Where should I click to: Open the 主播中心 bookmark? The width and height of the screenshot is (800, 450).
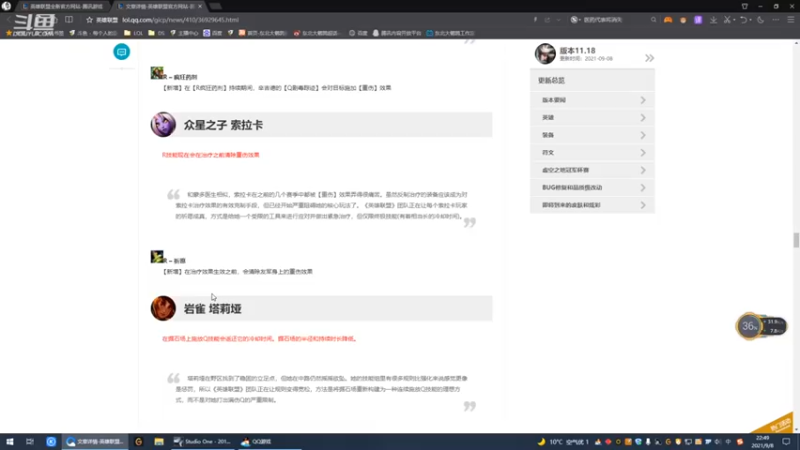(184, 33)
